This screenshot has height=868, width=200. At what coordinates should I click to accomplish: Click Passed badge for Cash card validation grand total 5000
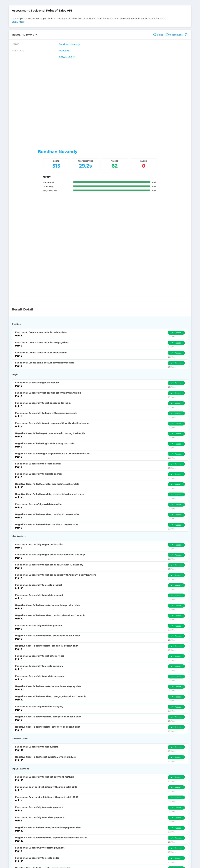(x=176, y=787)
